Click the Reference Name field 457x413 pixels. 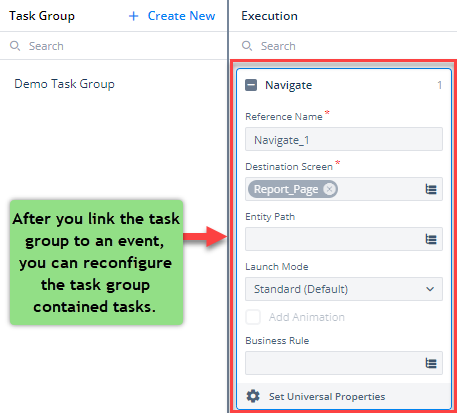[x=344, y=139]
